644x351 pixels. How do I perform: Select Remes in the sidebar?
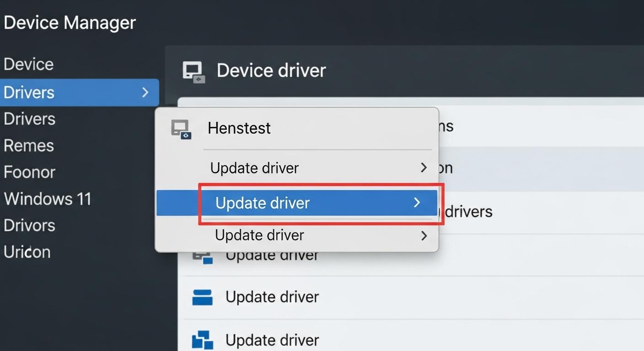(x=29, y=146)
